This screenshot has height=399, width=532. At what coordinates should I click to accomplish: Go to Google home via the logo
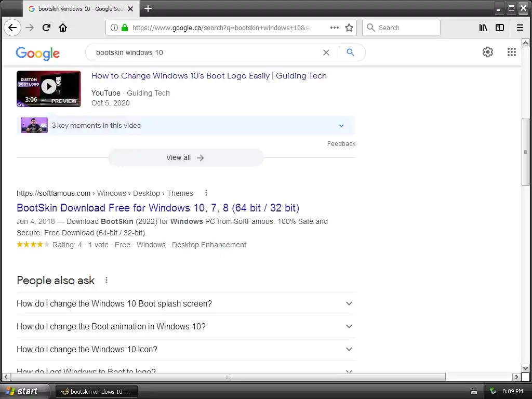click(37, 54)
